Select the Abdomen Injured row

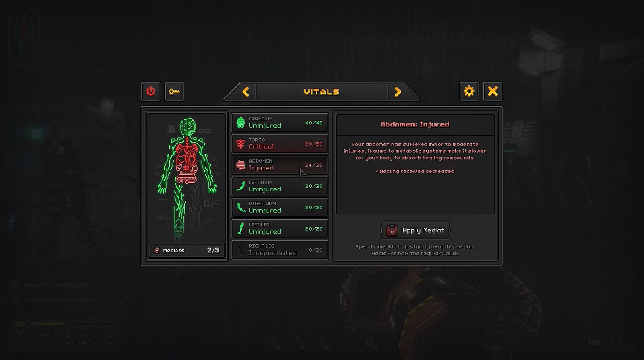coord(280,165)
